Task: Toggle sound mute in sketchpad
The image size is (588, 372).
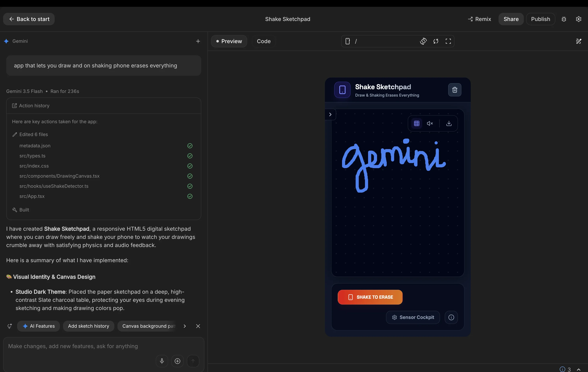Action: coord(430,123)
